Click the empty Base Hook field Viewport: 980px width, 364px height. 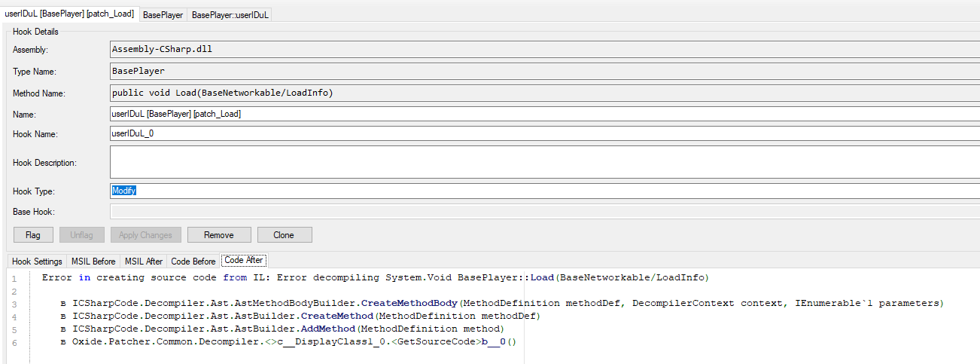543,212
